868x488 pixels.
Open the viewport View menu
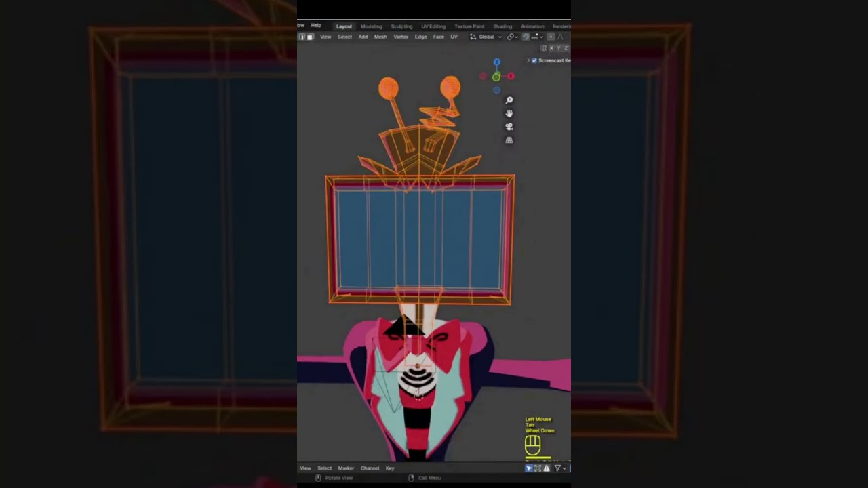coord(325,37)
